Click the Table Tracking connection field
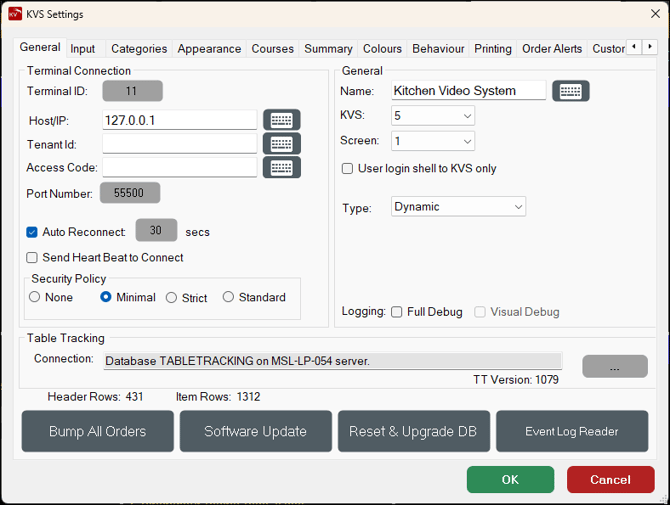 point(333,361)
